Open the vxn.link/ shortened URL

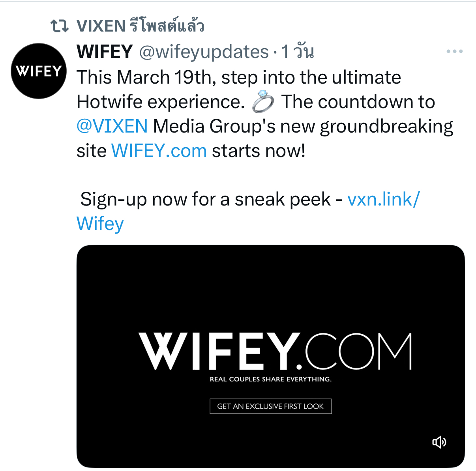coord(384,199)
